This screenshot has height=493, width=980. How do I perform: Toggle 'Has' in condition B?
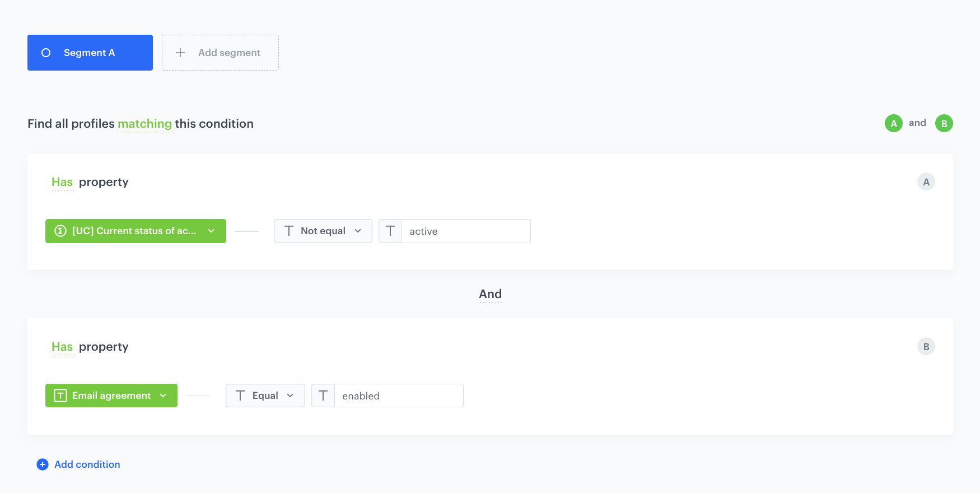(x=62, y=347)
